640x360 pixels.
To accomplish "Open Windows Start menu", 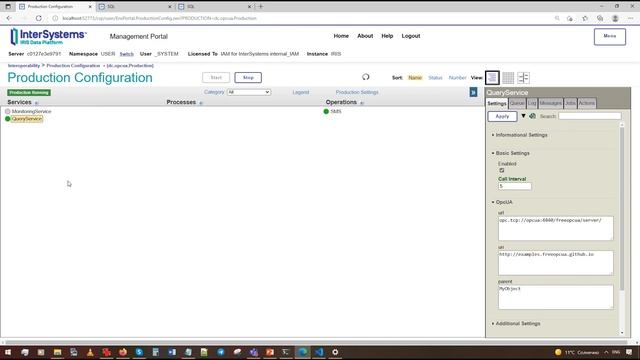I will click(x=8, y=352).
